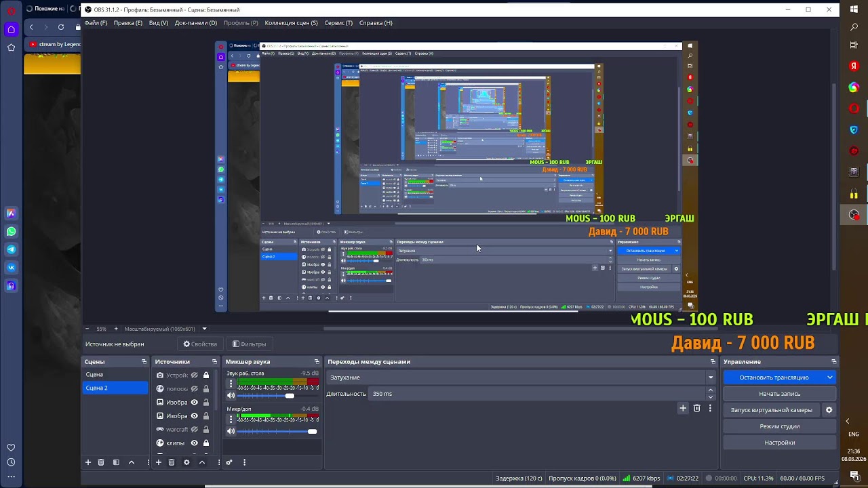The width and height of the screenshot is (868, 488).
Task: Switch to the stream by Legenc browser tab
Action: click(x=54, y=45)
